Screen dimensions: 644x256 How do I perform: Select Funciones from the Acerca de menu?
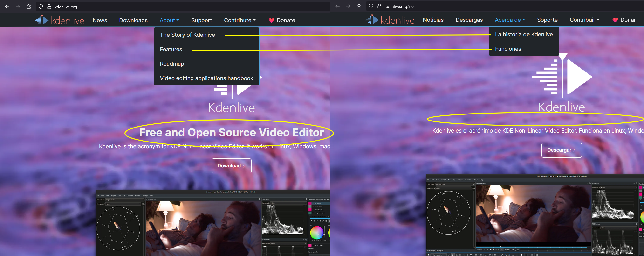[x=508, y=49]
